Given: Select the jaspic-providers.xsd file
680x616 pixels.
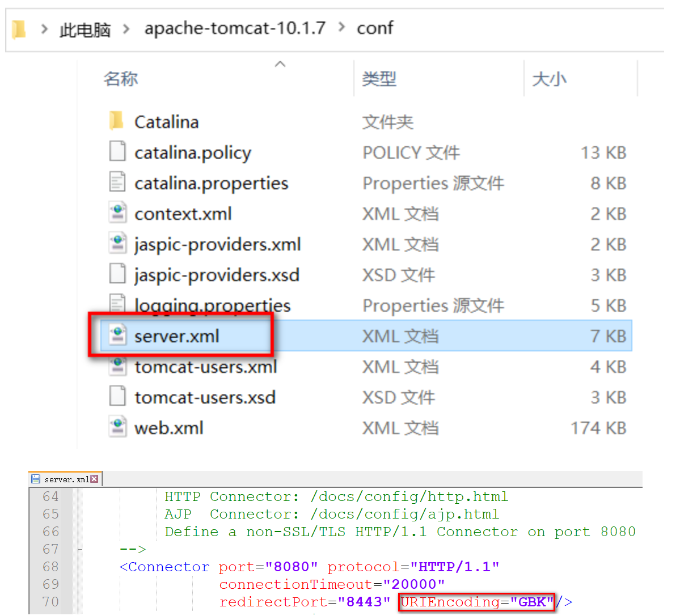Looking at the screenshot, I should pyautogui.click(x=217, y=276).
